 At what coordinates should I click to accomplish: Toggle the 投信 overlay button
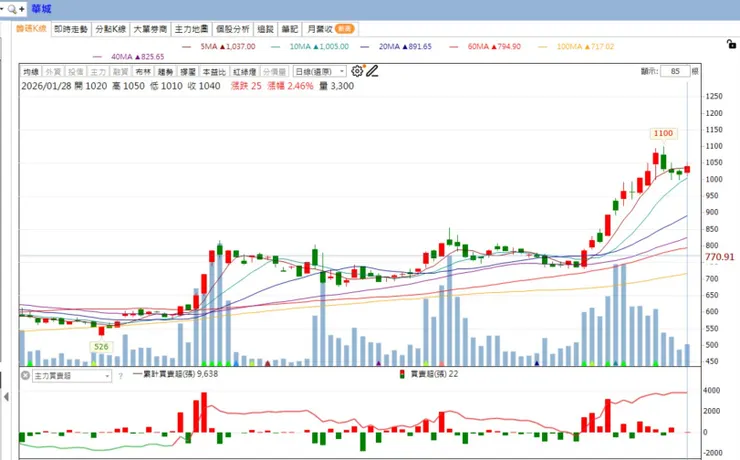(x=76, y=72)
